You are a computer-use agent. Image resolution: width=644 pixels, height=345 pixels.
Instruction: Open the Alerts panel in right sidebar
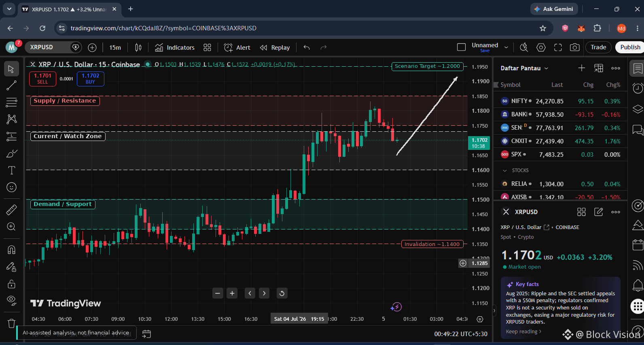point(638,88)
